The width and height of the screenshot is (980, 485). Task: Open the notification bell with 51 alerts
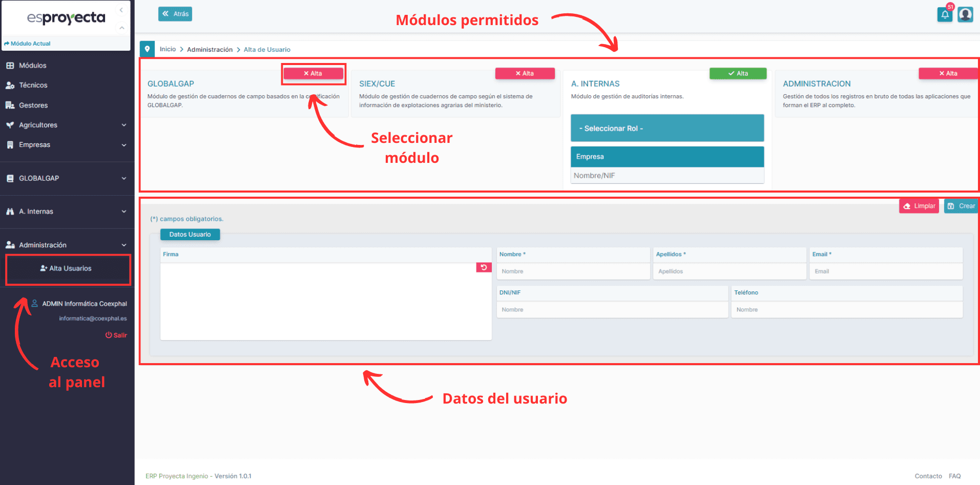click(945, 14)
